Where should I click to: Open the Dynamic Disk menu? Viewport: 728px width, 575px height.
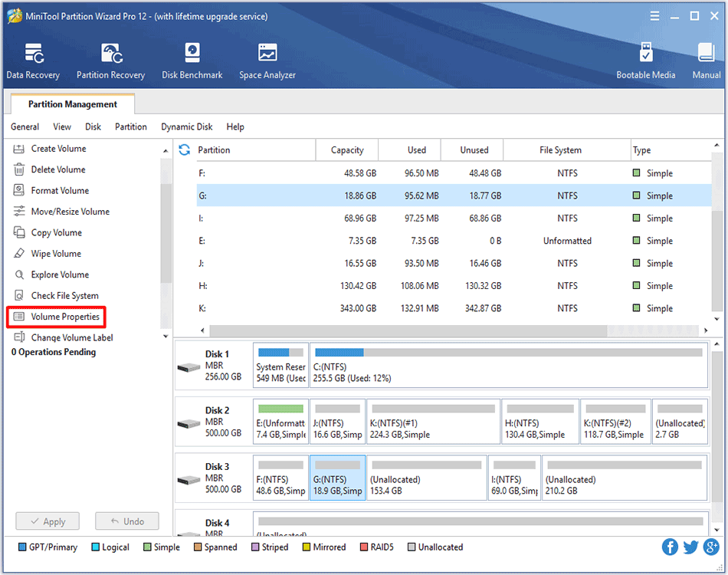pyautogui.click(x=187, y=127)
